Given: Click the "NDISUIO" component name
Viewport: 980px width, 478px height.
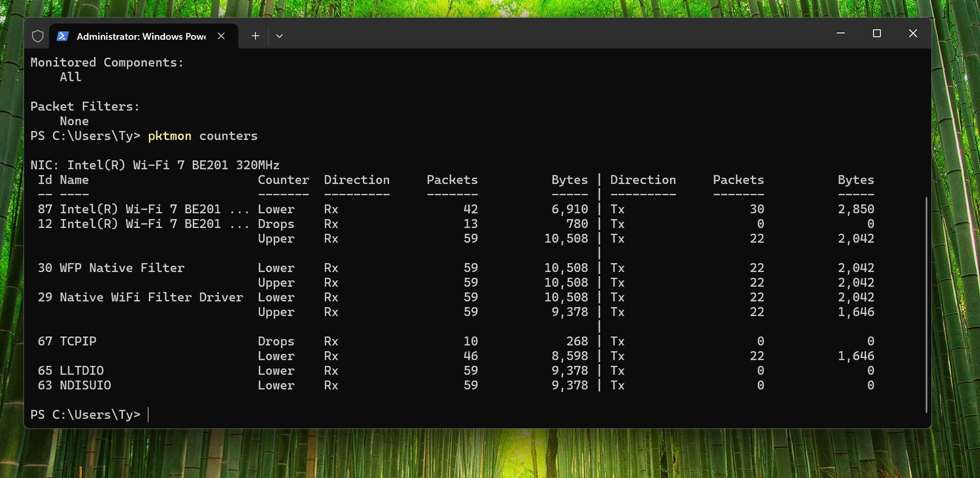Looking at the screenshot, I should pos(85,385).
